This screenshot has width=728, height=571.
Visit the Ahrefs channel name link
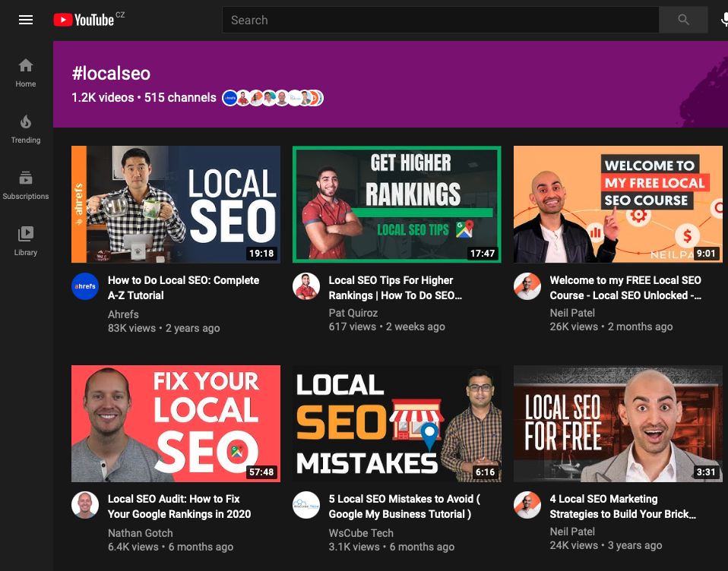pos(123,314)
